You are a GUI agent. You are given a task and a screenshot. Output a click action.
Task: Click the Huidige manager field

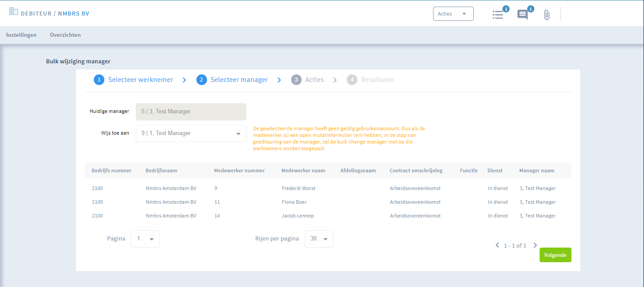pos(191,112)
